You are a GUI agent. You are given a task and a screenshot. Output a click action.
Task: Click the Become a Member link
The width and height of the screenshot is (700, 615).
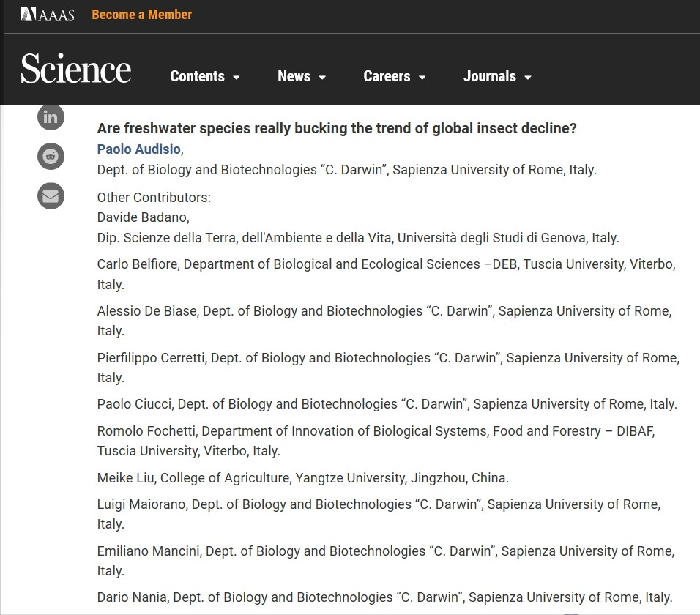pyautogui.click(x=142, y=15)
